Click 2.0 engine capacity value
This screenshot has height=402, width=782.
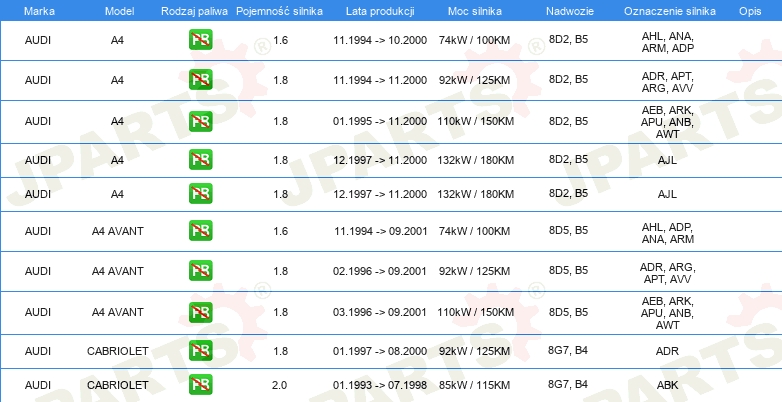point(280,385)
